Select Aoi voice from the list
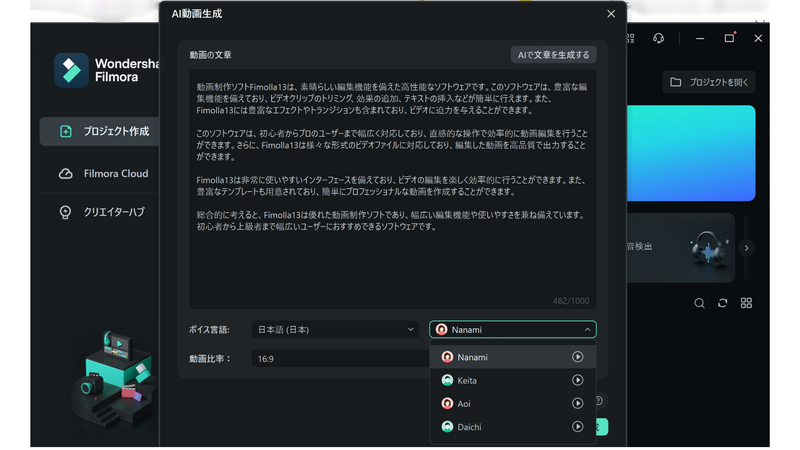The height and width of the screenshot is (450, 800). coord(513,404)
